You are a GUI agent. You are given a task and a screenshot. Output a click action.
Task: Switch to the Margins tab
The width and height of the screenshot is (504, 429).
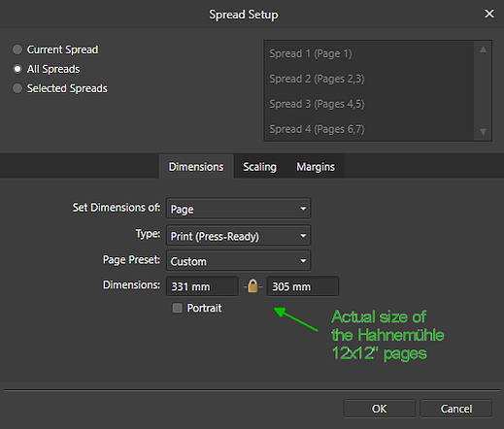(x=316, y=167)
